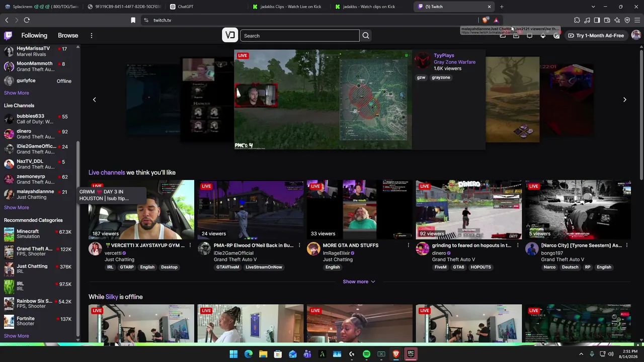The height and width of the screenshot is (362, 644).
Task: Open the Windows Start menu
Action: click(x=233, y=354)
